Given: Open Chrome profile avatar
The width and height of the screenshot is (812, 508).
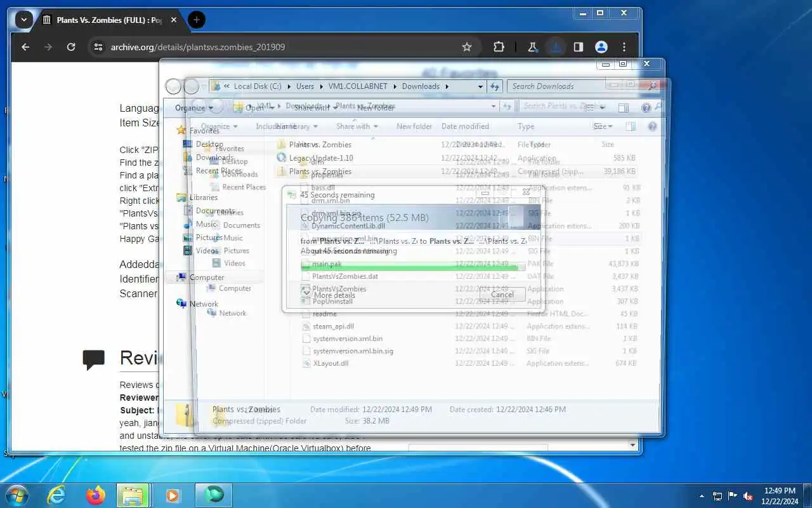Looking at the screenshot, I should (601, 47).
